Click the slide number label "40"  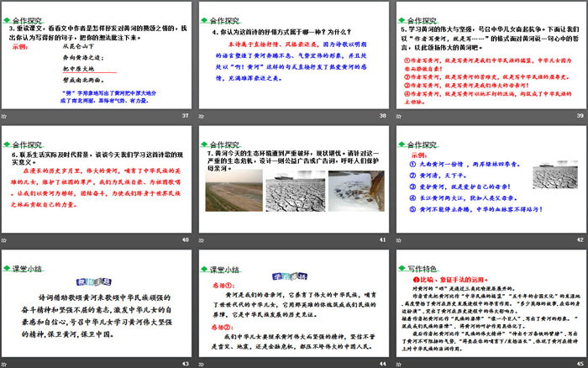186,239
